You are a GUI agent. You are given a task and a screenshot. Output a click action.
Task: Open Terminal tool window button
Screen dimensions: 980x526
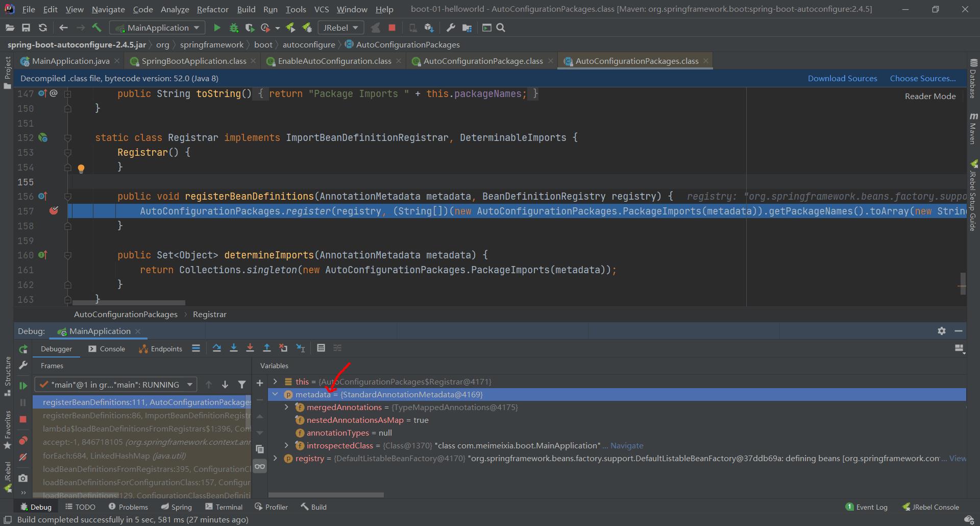(224, 507)
